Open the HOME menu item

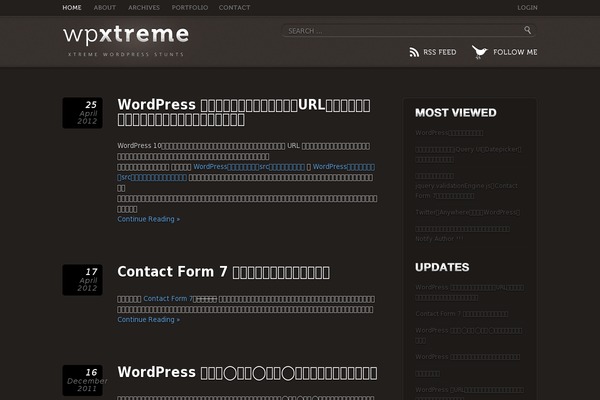tap(72, 8)
